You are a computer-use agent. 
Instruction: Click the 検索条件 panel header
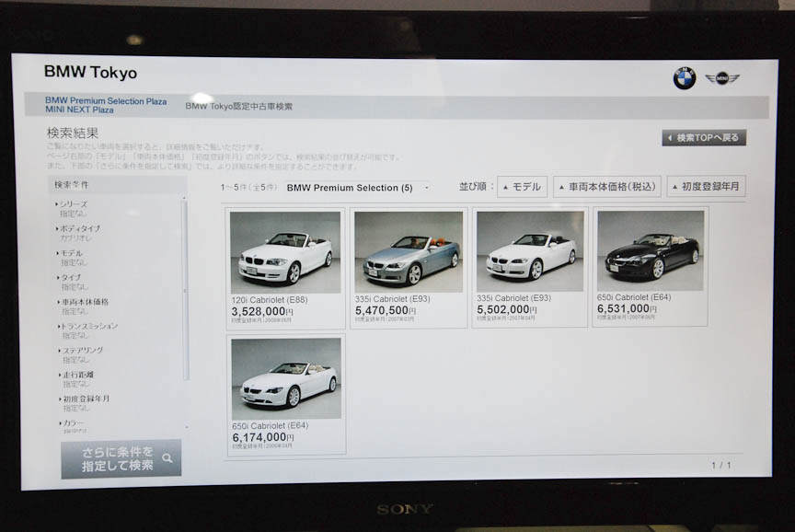[x=118, y=185]
